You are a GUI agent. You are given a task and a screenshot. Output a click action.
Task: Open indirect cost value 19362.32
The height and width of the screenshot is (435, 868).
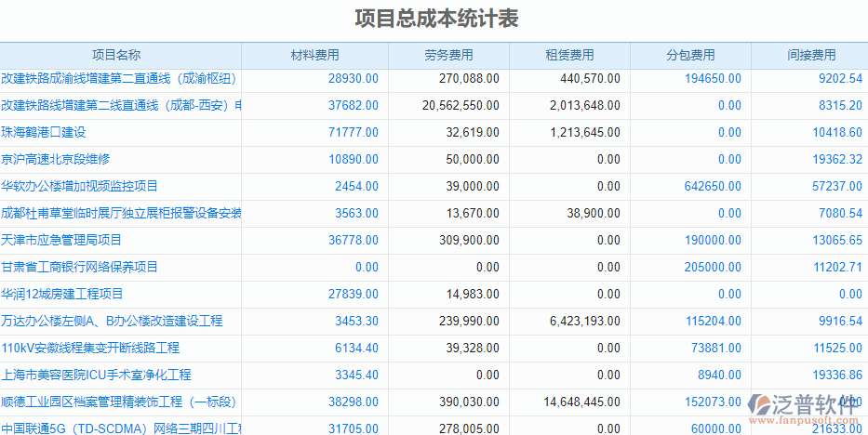(836, 160)
